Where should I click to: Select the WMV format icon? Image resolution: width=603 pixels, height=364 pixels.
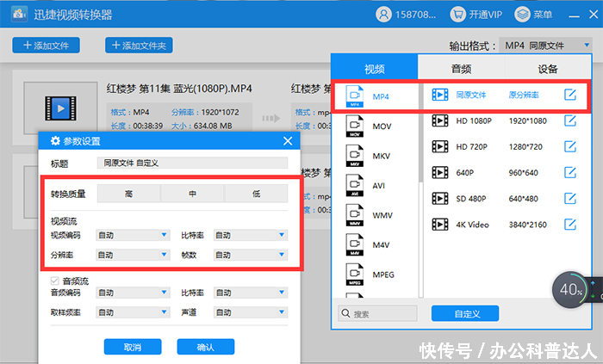[355, 215]
